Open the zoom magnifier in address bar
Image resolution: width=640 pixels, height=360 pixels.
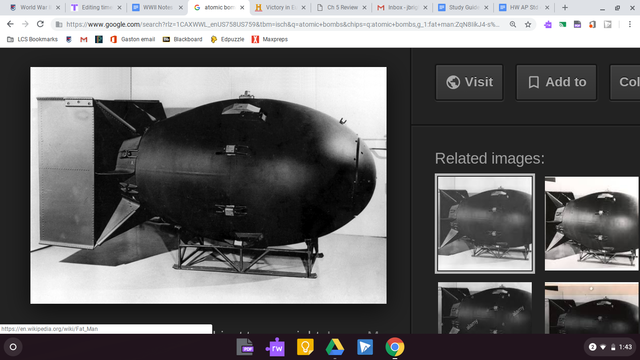tap(513, 24)
